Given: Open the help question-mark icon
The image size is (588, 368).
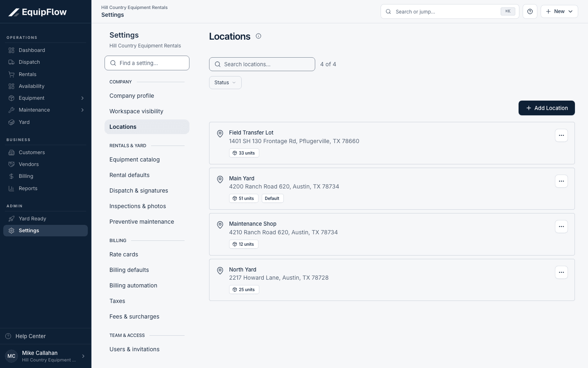Looking at the screenshot, I should pyautogui.click(x=530, y=11).
